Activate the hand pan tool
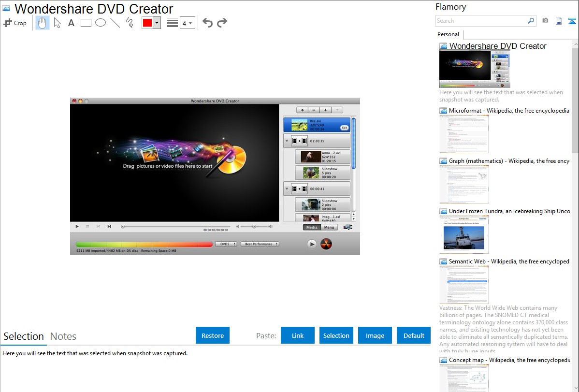 point(43,23)
